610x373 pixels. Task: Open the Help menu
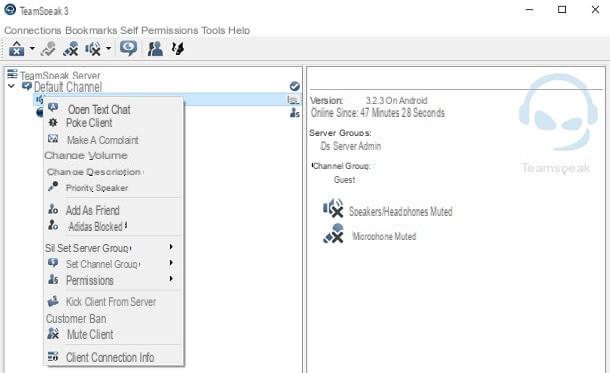coord(239,30)
